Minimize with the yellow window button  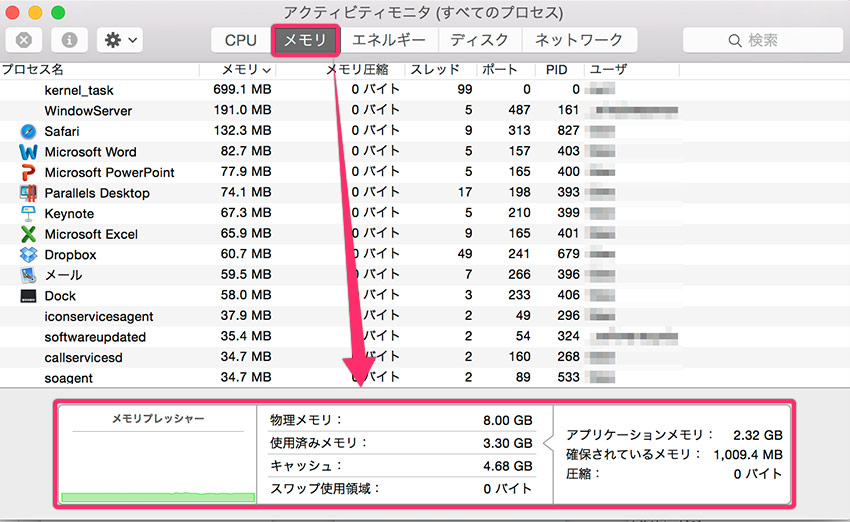point(35,12)
